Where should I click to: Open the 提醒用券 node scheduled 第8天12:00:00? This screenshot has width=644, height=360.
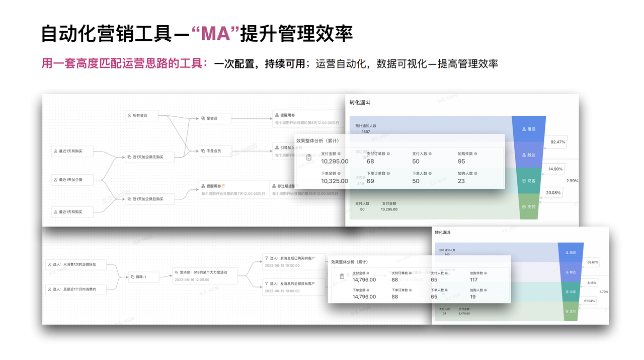point(309,118)
